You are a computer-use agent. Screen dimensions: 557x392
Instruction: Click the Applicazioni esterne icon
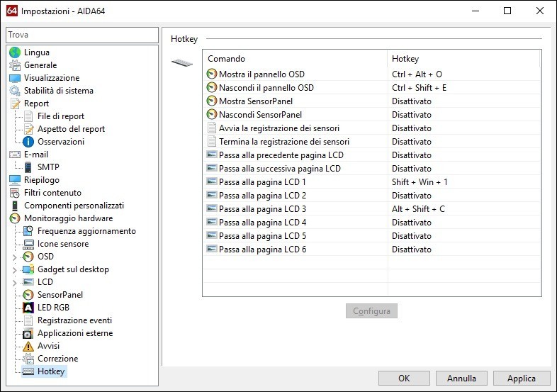[x=28, y=333]
